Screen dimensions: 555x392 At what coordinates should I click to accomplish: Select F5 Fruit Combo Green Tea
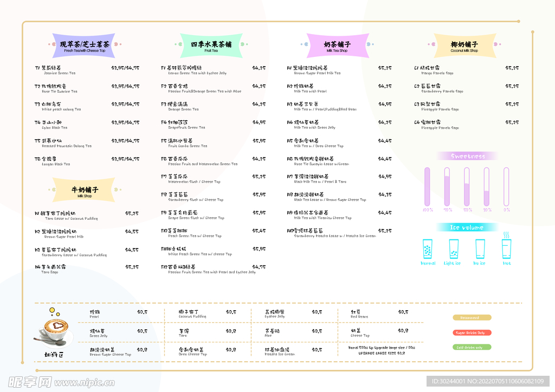(213, 143)
